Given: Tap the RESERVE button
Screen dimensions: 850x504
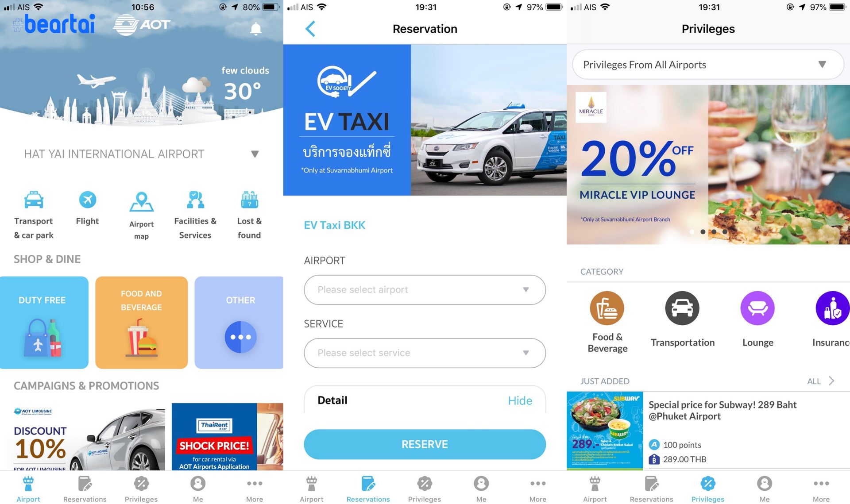Looking at the screenshot, I should point(425,444).
